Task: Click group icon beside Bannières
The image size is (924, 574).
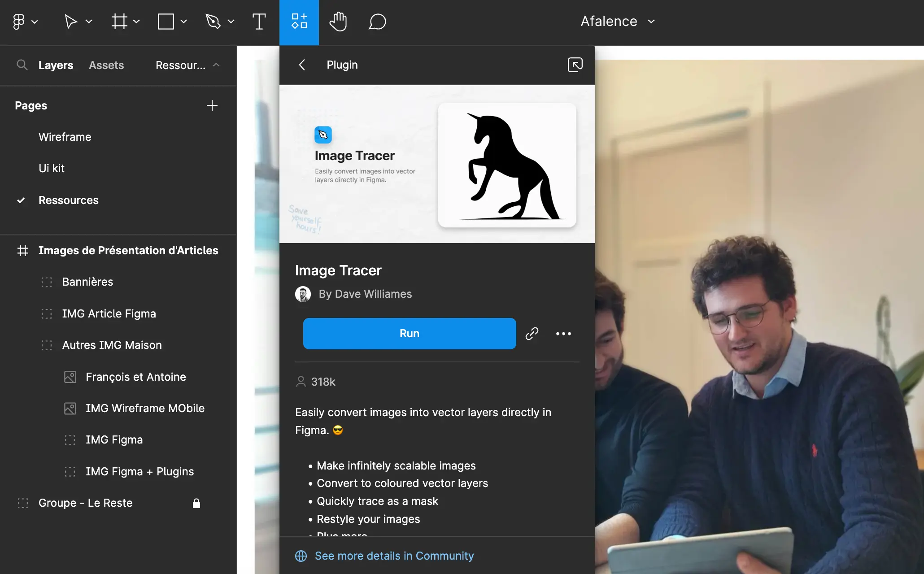Action: pyautogui.click(x=47, y=282)
